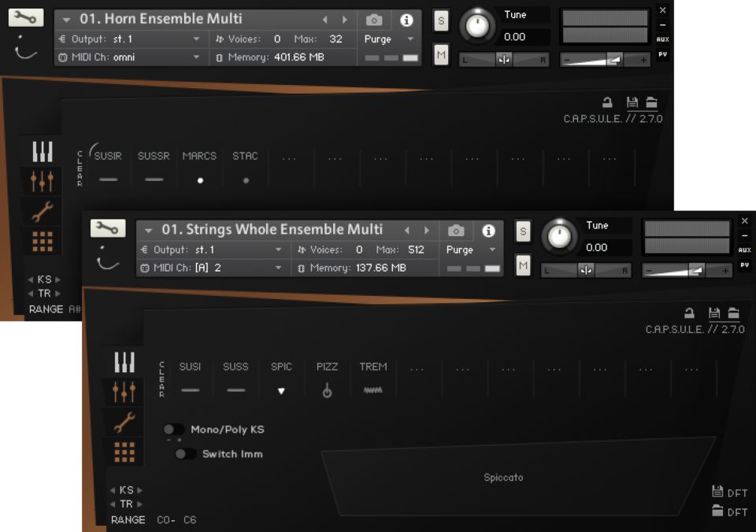Image resolution: width=756 pixels, height=532 pixels.
Task: Solo the Strings Whole Ensemble instrument
Action: [523, 231]
